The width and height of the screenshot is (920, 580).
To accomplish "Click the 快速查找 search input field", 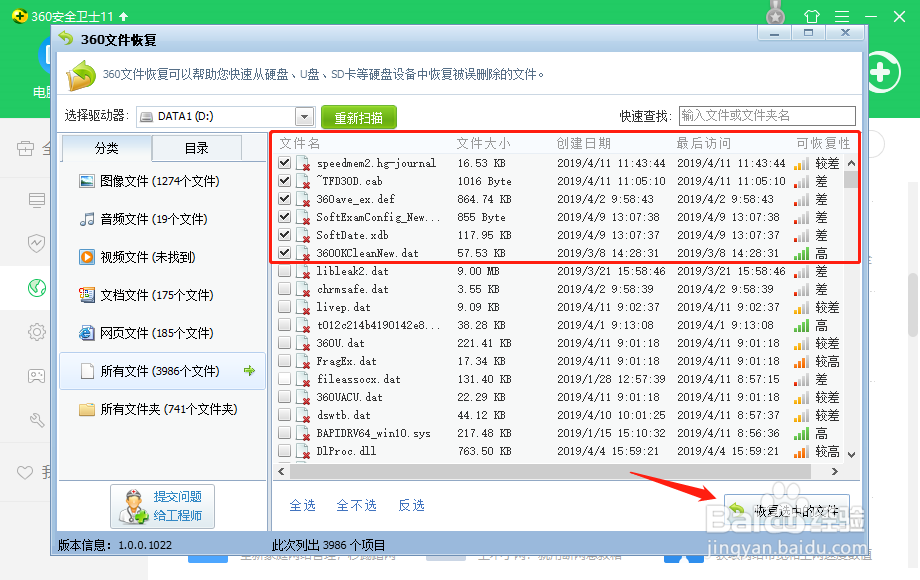I will click(767, 116).
